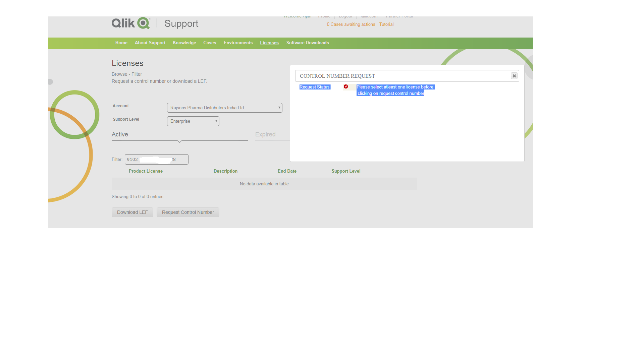Open the Account dropdown

[x=224, y=108]
